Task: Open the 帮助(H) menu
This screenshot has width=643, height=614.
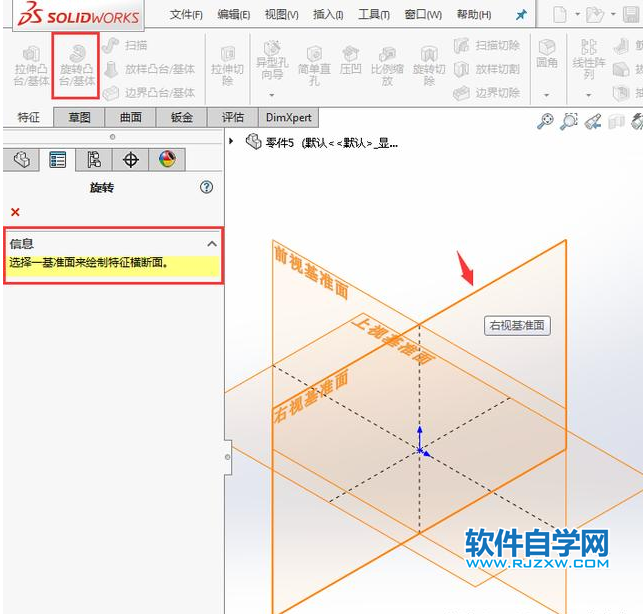Action: pos(474,15)
